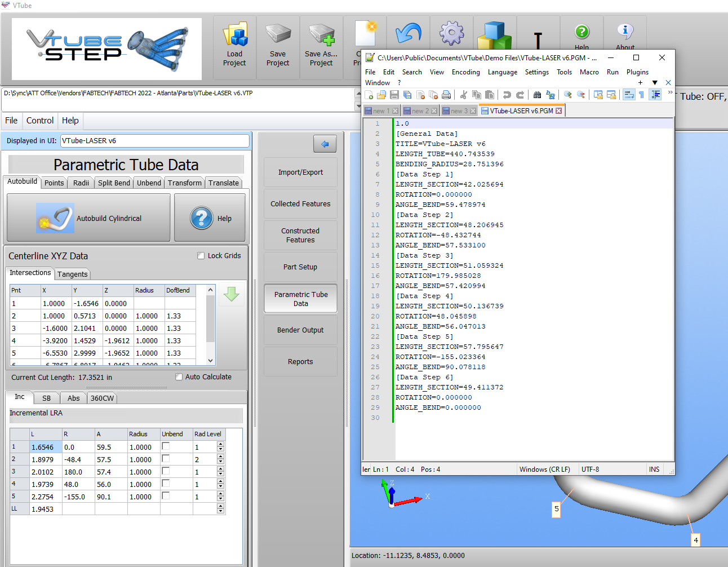Image resolution: width=728 pixels, height=567 pixels.
Task: Click Save As Project icon
Action: click(321, 35)
